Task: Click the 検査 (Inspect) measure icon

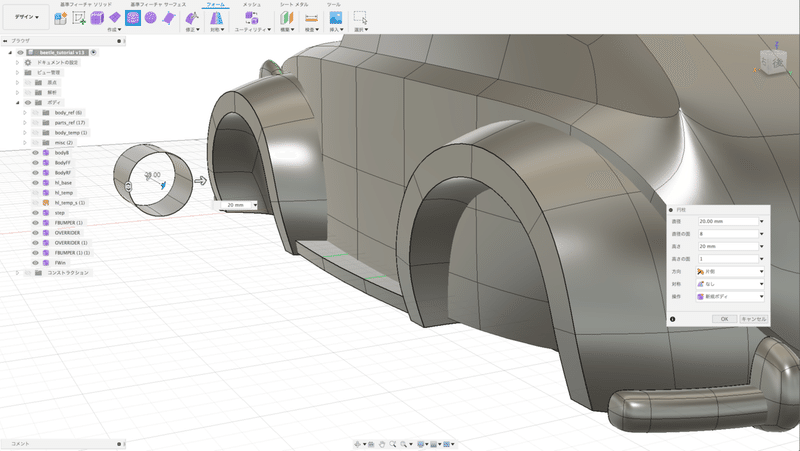Action: (311, 18)
